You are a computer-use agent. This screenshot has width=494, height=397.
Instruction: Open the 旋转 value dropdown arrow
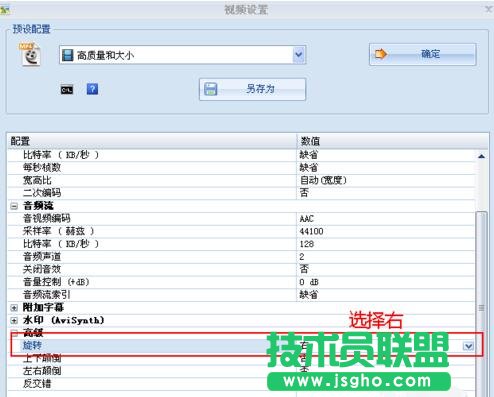click(468, 346)
